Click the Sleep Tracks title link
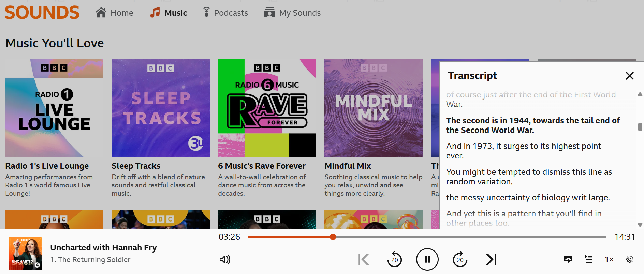The height and width of the screenshot is (274, 644). pos(136,166)
